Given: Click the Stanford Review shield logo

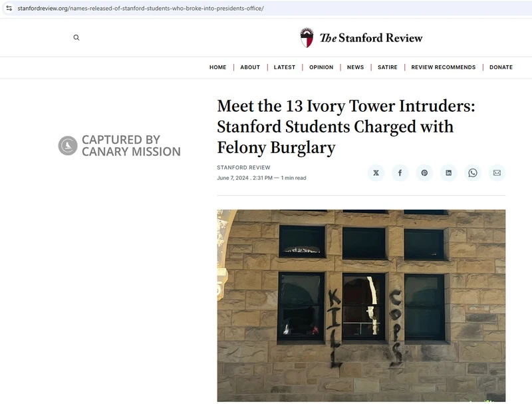Looking at the screenshot, I should (x=307, y=38).
